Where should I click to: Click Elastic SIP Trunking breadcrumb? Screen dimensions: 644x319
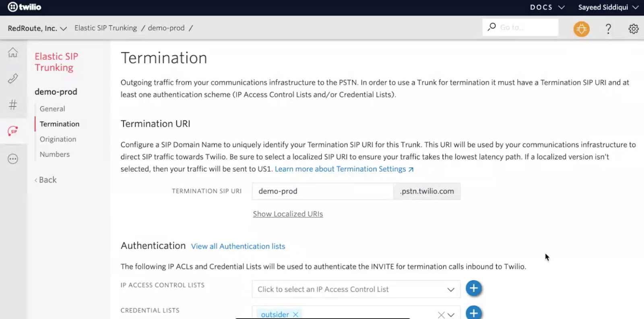tap(105, 28)
